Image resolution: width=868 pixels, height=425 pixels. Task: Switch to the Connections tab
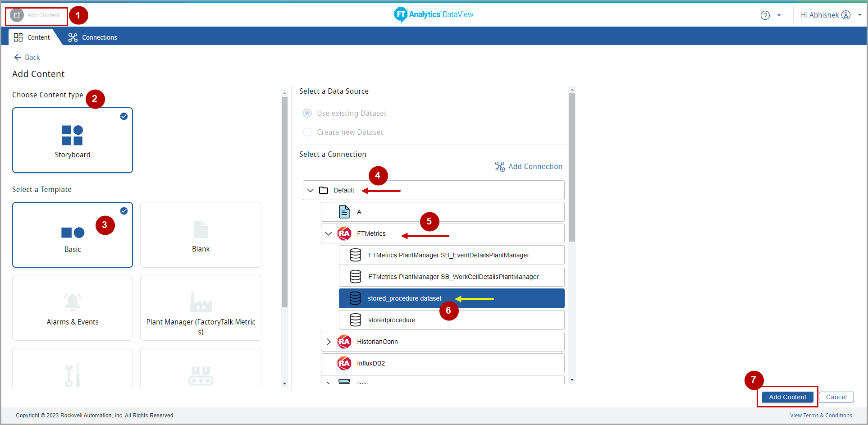[92, 37]
